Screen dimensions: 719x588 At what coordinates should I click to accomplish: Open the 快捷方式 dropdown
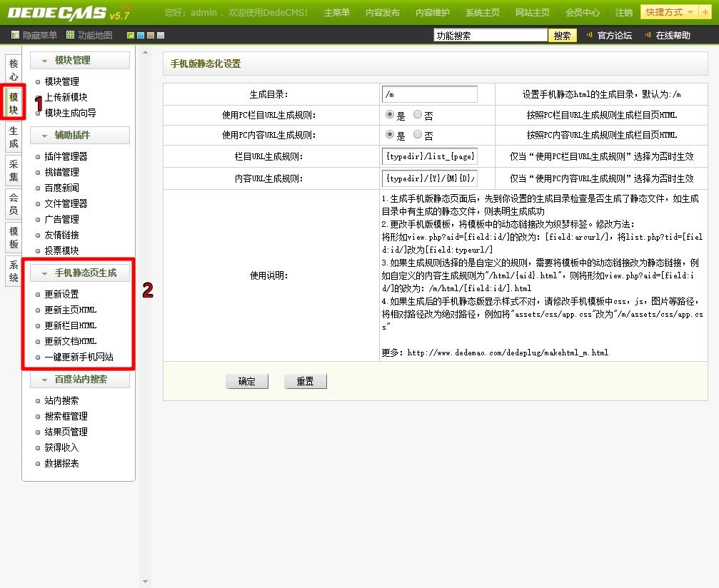point(669,12)
